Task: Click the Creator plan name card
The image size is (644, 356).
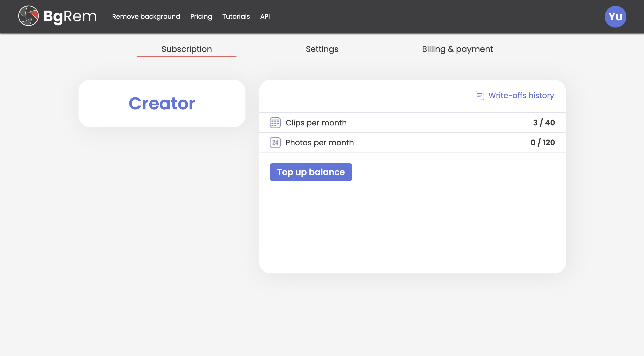Action: coord(162,103)
